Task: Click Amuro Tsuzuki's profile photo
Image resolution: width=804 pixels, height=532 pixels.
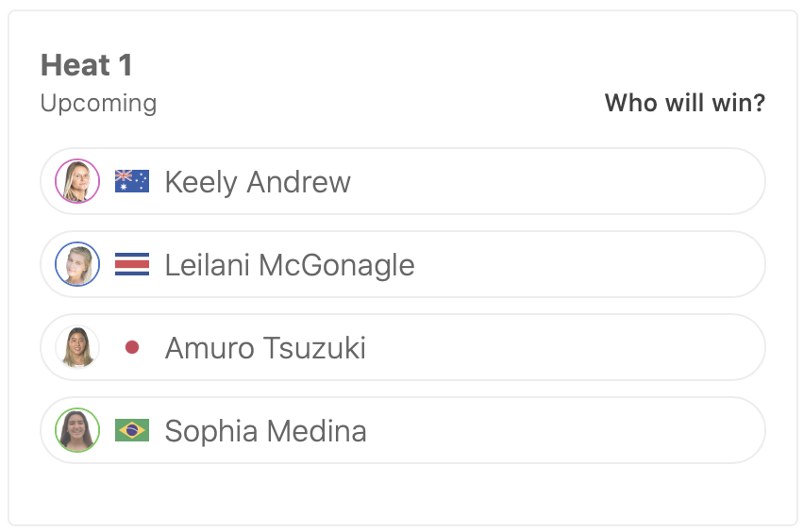Action: 77,347
